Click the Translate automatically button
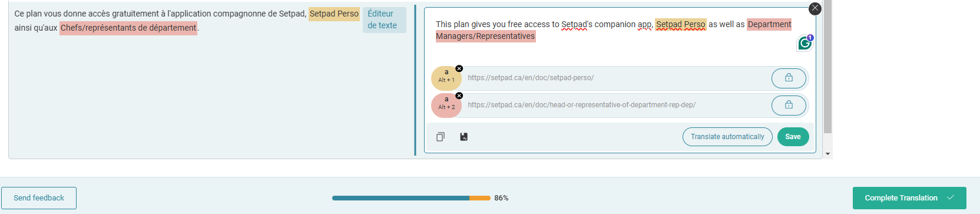The height and width of the screenshot is (214, 980). [727, 137]
